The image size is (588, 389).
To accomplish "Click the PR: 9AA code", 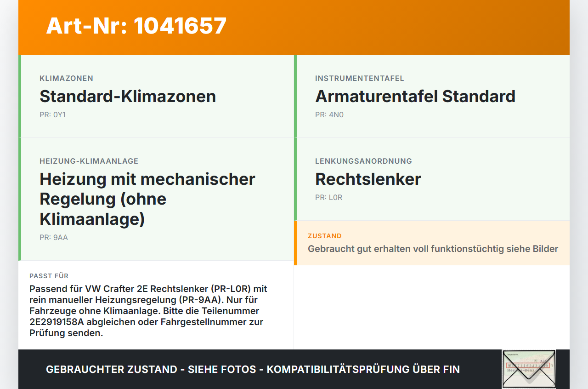I will point(54,237).
